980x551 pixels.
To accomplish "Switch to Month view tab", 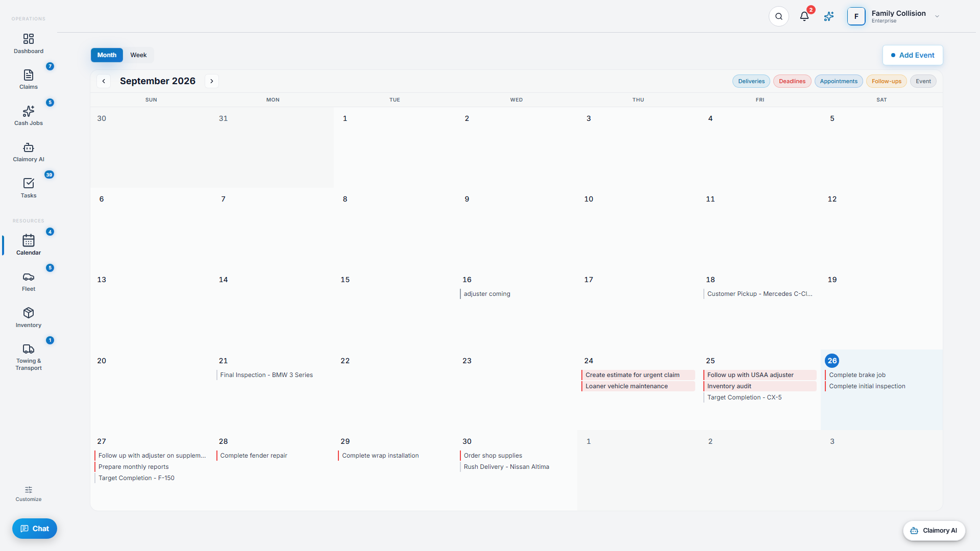I will (107, 55).
